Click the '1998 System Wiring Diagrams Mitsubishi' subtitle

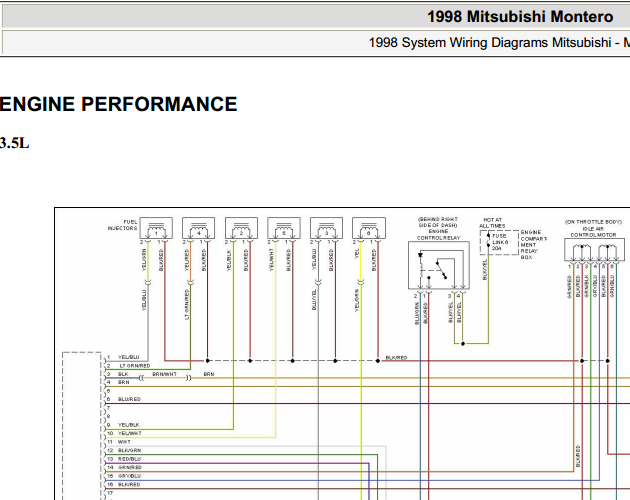[x=490, y=43]
